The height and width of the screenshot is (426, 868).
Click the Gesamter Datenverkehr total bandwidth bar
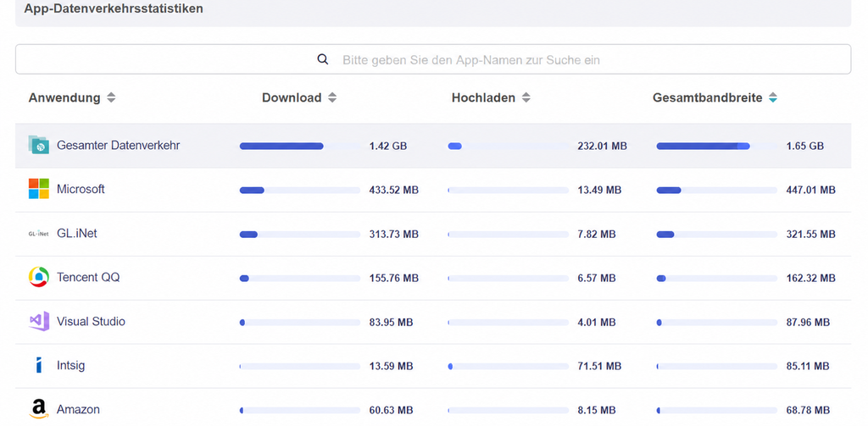click(x=717, y=146)
